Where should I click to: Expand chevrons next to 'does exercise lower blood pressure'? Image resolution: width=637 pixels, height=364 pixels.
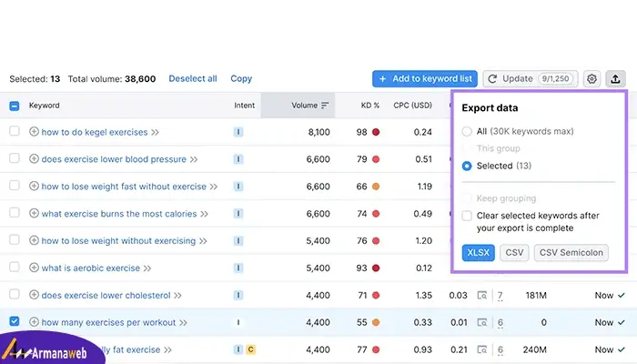(193, 159)
